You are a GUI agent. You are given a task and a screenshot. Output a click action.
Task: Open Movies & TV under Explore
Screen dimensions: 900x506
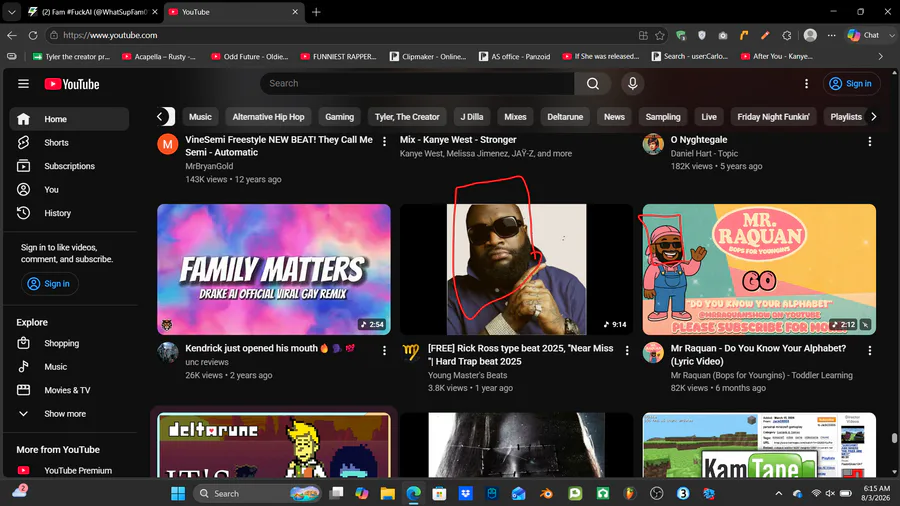[69, 390]
